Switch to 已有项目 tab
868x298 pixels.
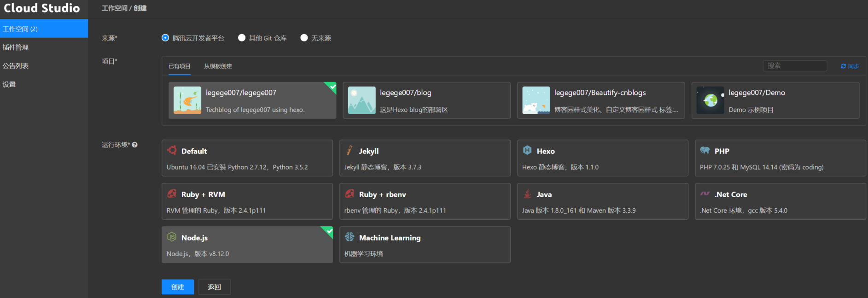[x=180, y=66]
